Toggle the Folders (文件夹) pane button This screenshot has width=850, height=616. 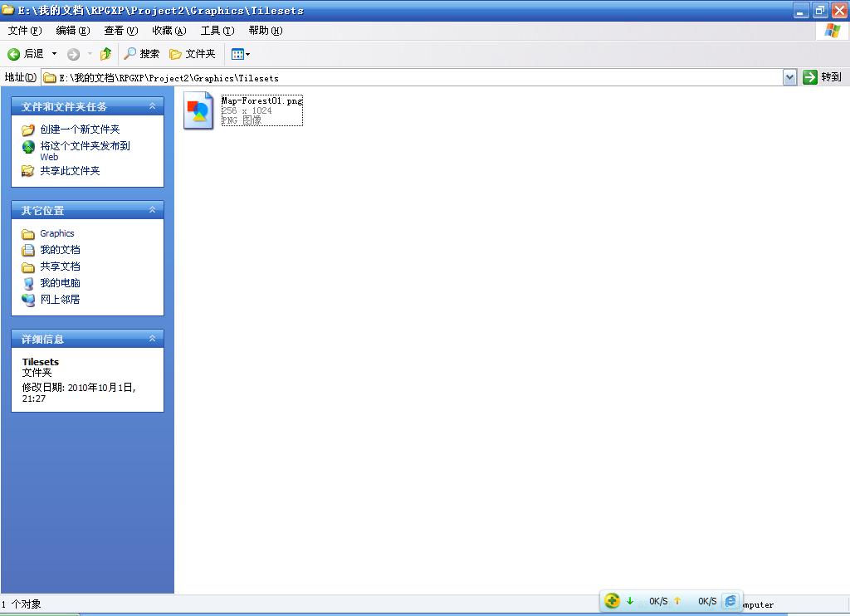coord(193,54)
